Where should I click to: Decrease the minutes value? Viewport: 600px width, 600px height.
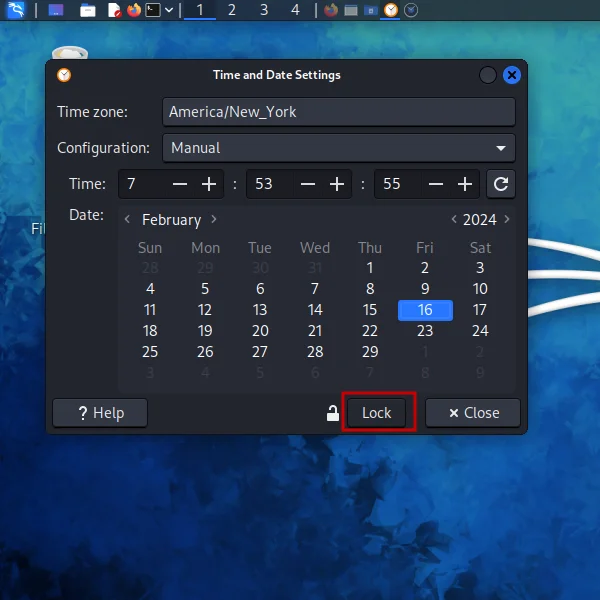click(308, 184)
